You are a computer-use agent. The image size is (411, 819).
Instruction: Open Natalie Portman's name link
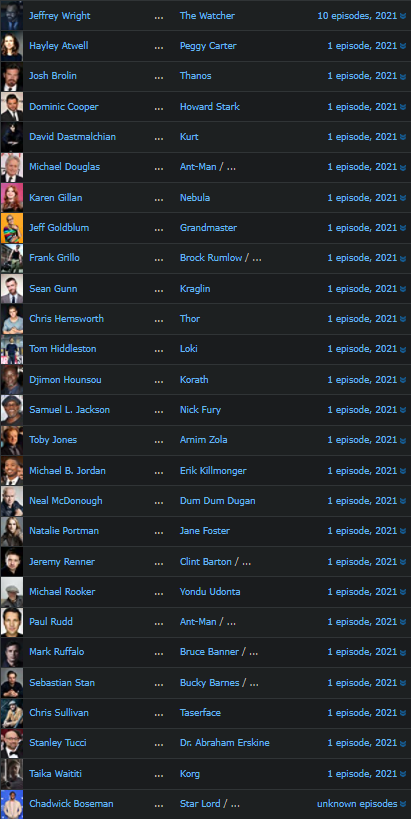coord(64,531)
